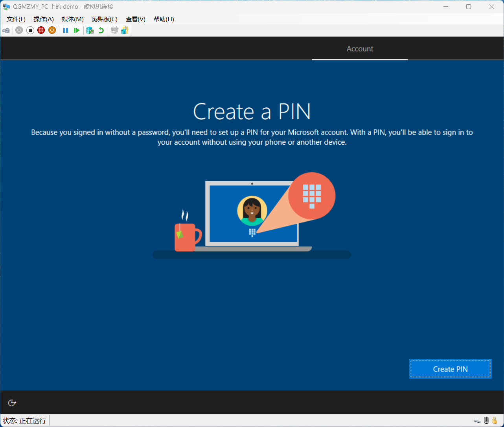Click the mouse status icon in status bar
This screenshot has width=504, height=427.
tap(486, 421)
